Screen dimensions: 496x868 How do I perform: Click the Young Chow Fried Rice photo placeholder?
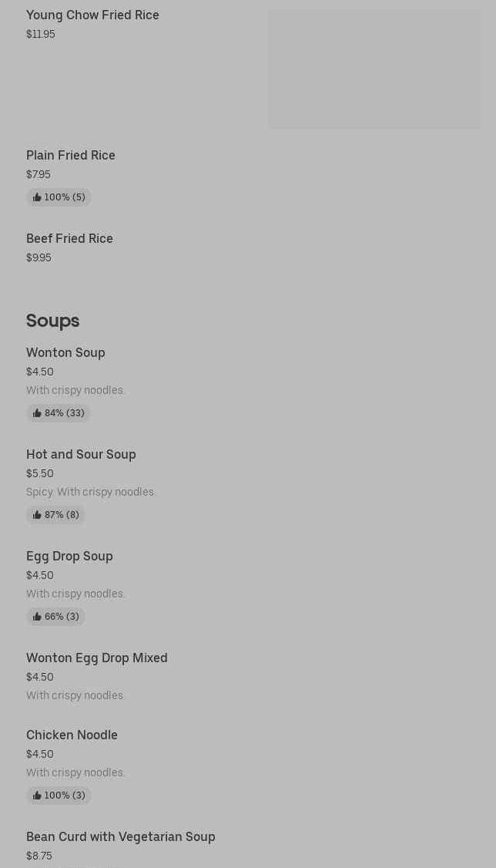tap(374, 69)
